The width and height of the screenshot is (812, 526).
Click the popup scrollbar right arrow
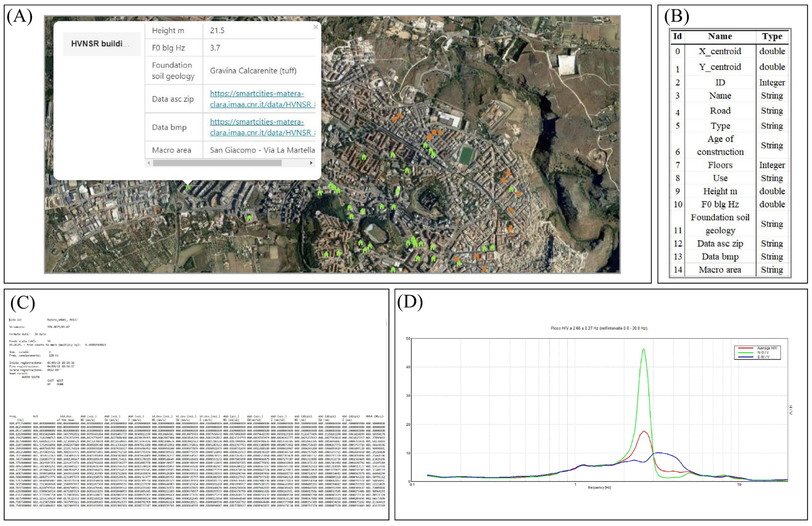click(311, 163)
